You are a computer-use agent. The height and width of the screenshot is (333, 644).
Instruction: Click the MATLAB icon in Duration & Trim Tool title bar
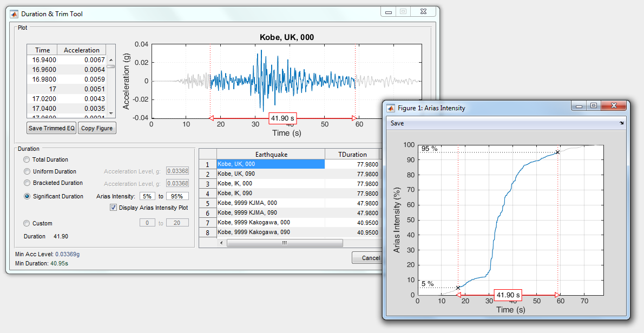15,14
